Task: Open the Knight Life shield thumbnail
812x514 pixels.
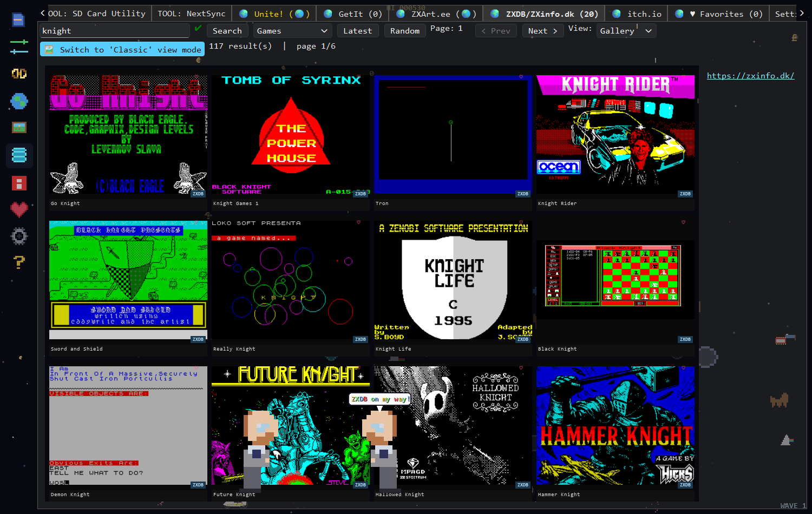Action: pyautogui.click(x=453, y=280)
